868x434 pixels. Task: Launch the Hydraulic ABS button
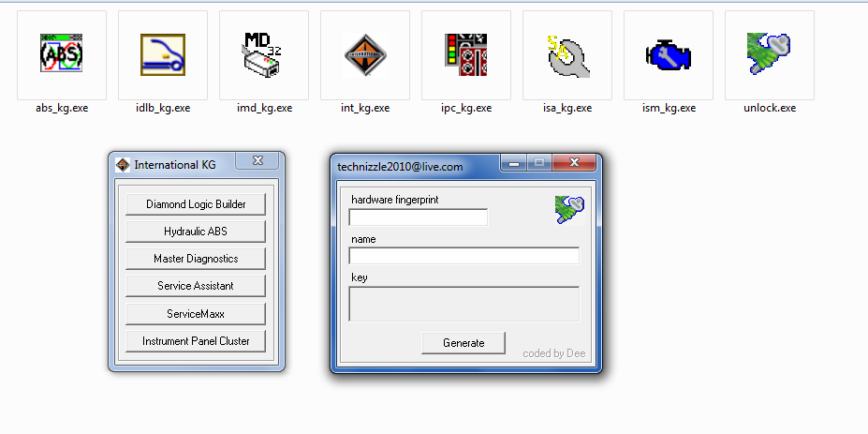196,232
